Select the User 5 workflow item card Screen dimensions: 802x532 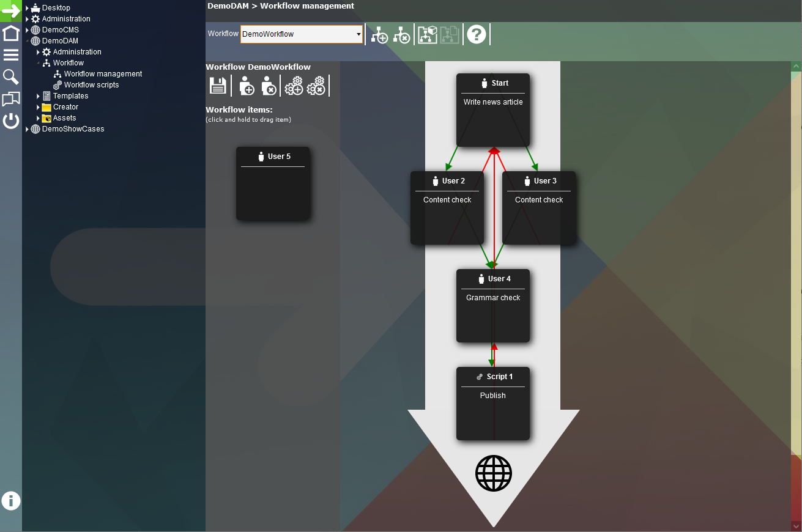tap(273, 183)
